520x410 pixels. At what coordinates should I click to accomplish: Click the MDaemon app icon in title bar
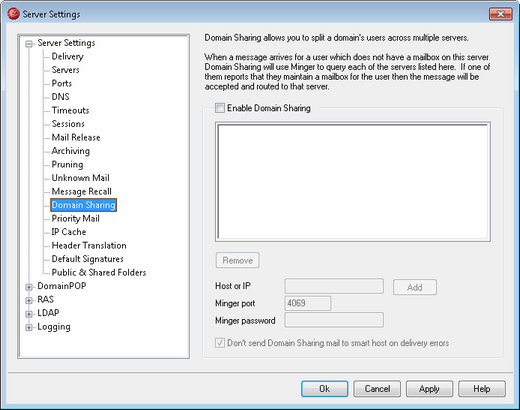click(13, 14)
